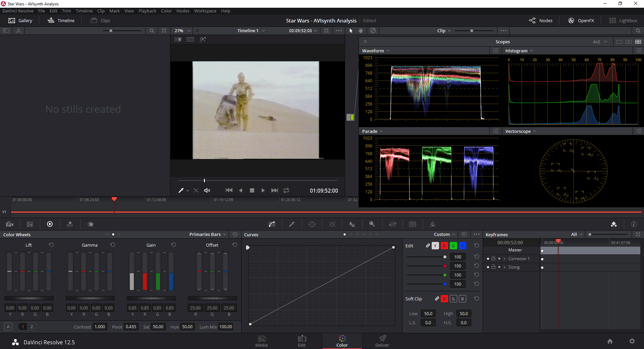
Task: Open the Camera Raw palette icon
Action: 10,224
